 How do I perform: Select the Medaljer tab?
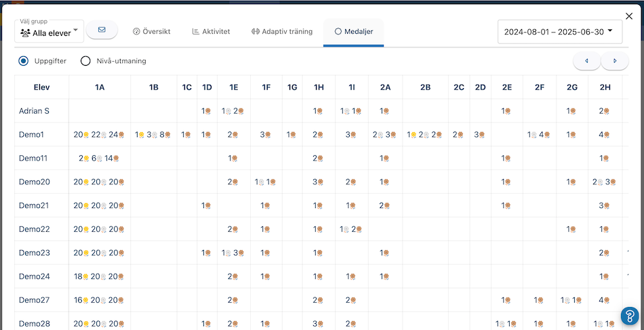point(354,32)
